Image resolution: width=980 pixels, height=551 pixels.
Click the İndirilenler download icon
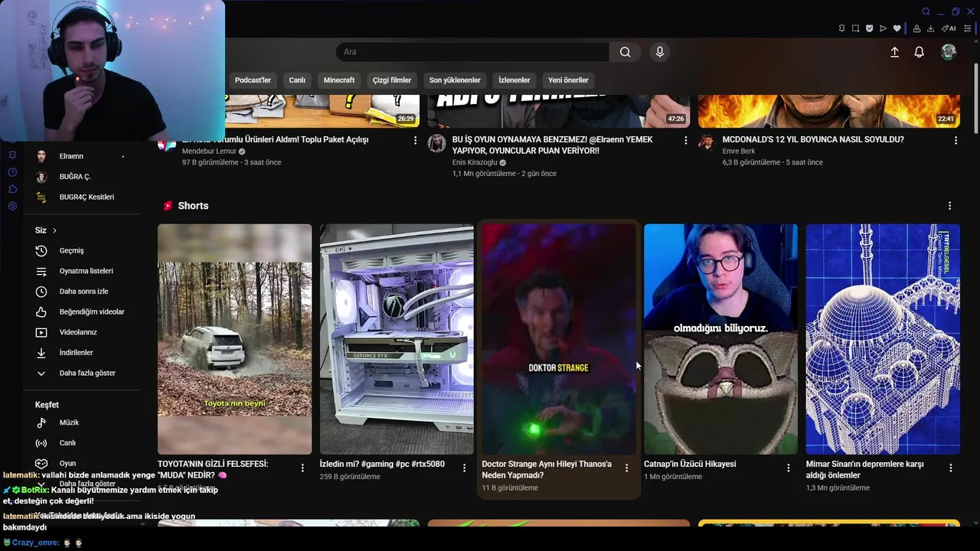(41, 353)
